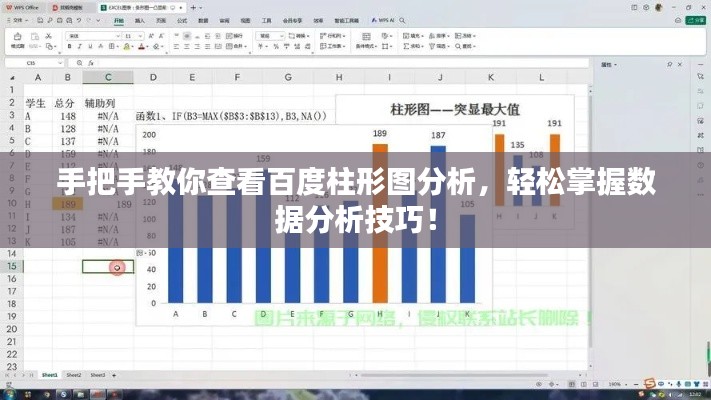The height and width of the screenshot is (400, 711).
Task: Click the add new sheet plus icon
Action: click(116, 375)
